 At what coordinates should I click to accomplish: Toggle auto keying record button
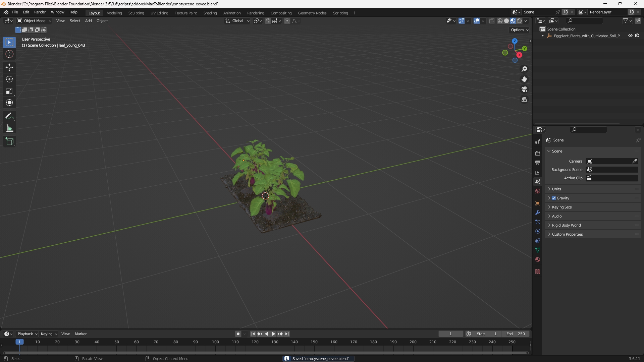(238, 334)
